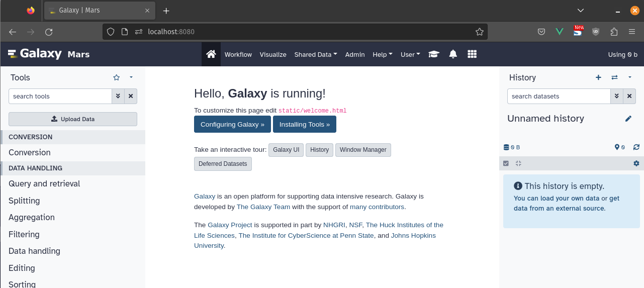The width and height of the screenshot is (644, 288).
Task: Open a new browser tab
Action: click(x=166, y=11)
